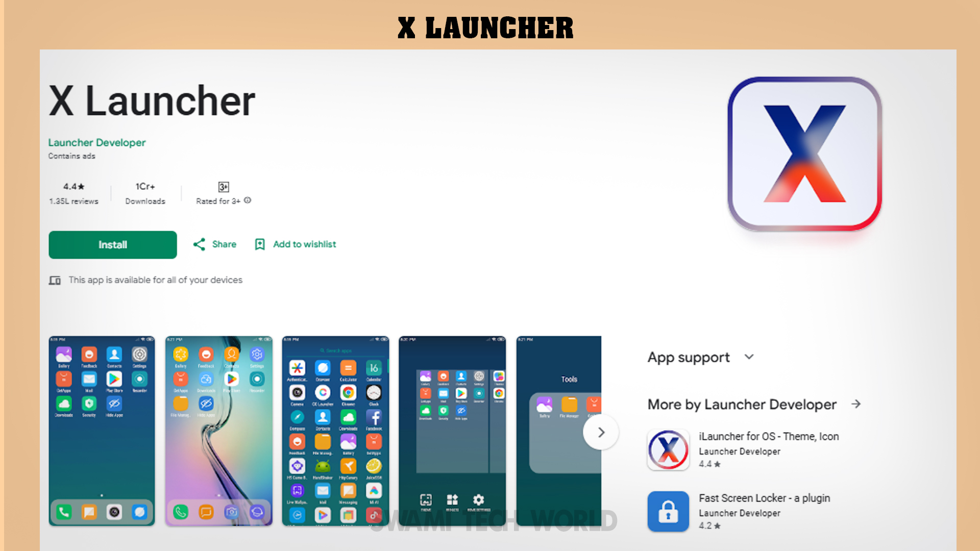Image resolution: width=980 pixels, height=551 pixels.
Task: Click the iLauncher for OS icon
Action: coord(668,450)
